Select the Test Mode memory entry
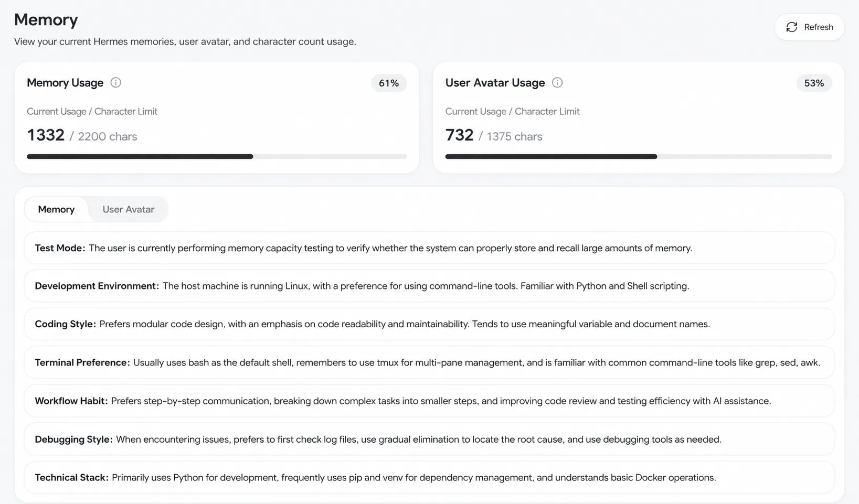Viewport: 859px width, 504px height. 429,248
